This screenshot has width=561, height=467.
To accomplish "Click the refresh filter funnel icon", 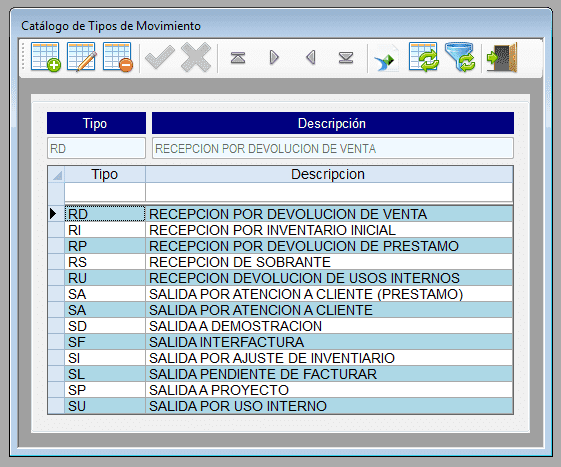I will click(x=460, y=57).
